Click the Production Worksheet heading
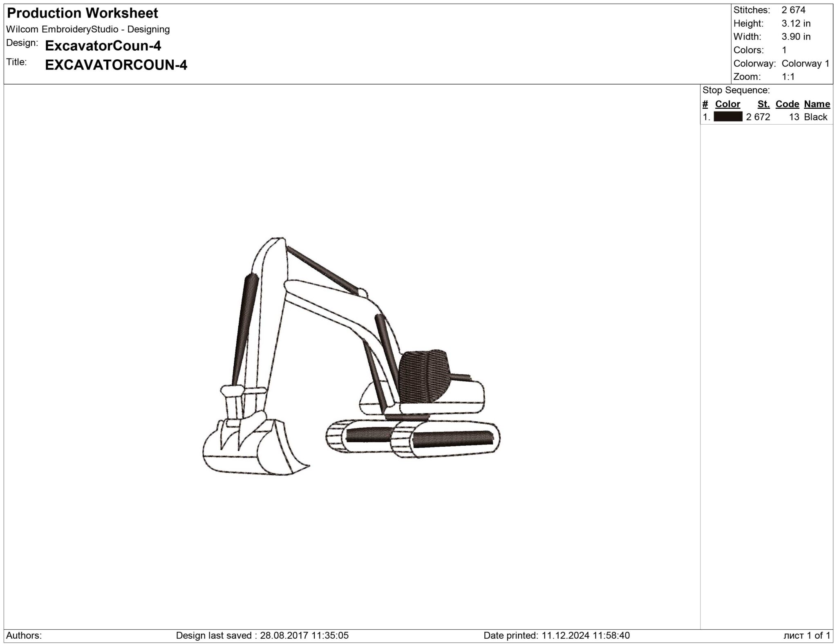The height and width of the screenshot is (644, 837). (83, 13)
